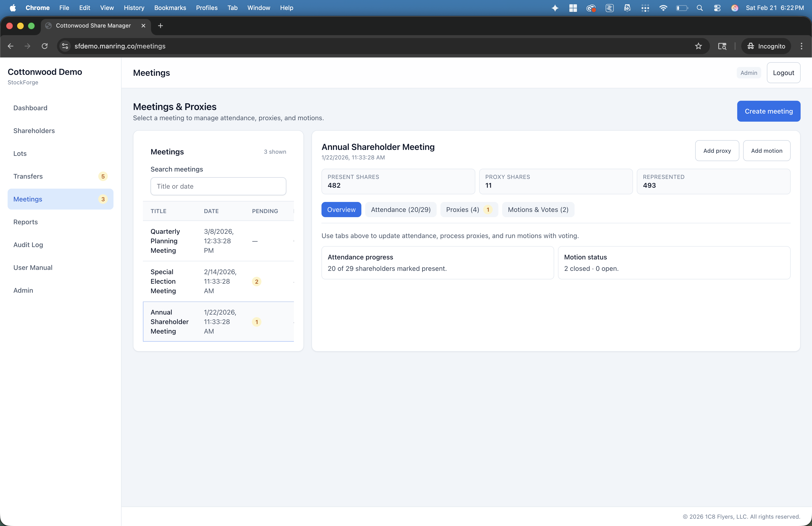Bookmark this page with star icon
The height and width of the screenshot is (526, 812).
[698, 46]
